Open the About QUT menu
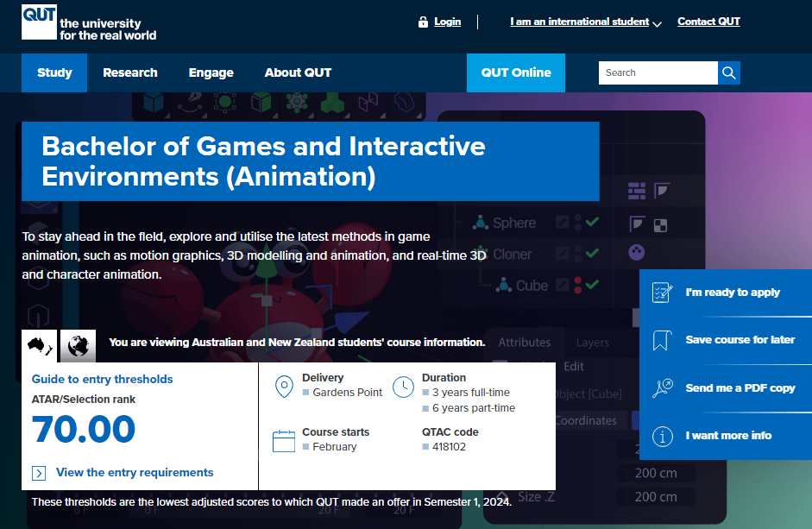812x529 pixels. point(298,72)
